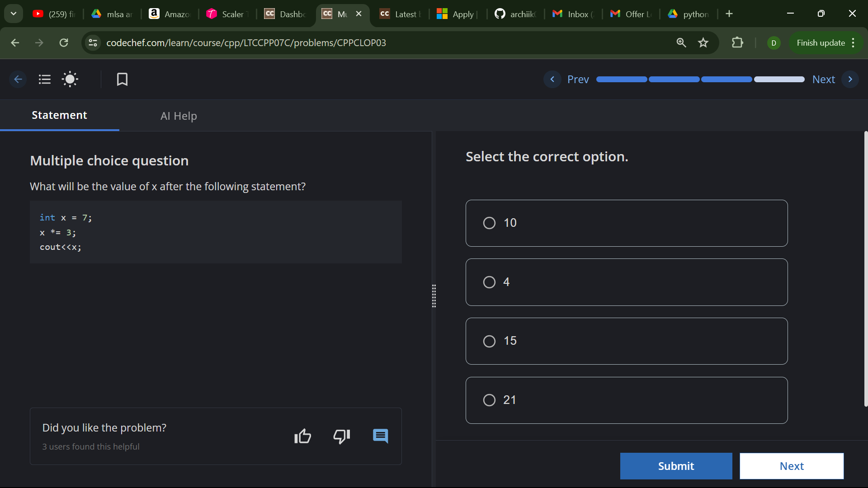Image resolution: width=868 pixels, height=488 pixels.
Task: Click the Prev chevron arrow
Action: pos(552,80)
